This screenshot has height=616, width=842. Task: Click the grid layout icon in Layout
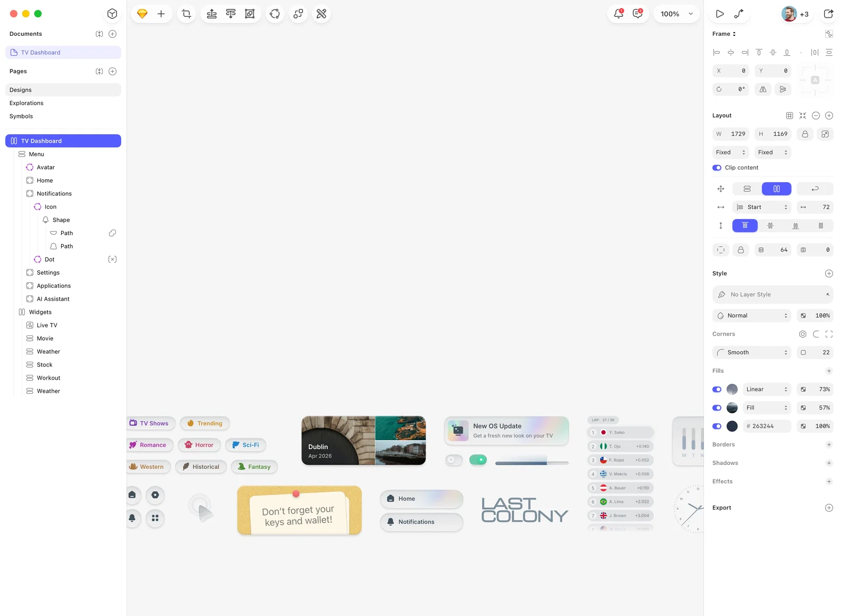click(x=789, y=115)
